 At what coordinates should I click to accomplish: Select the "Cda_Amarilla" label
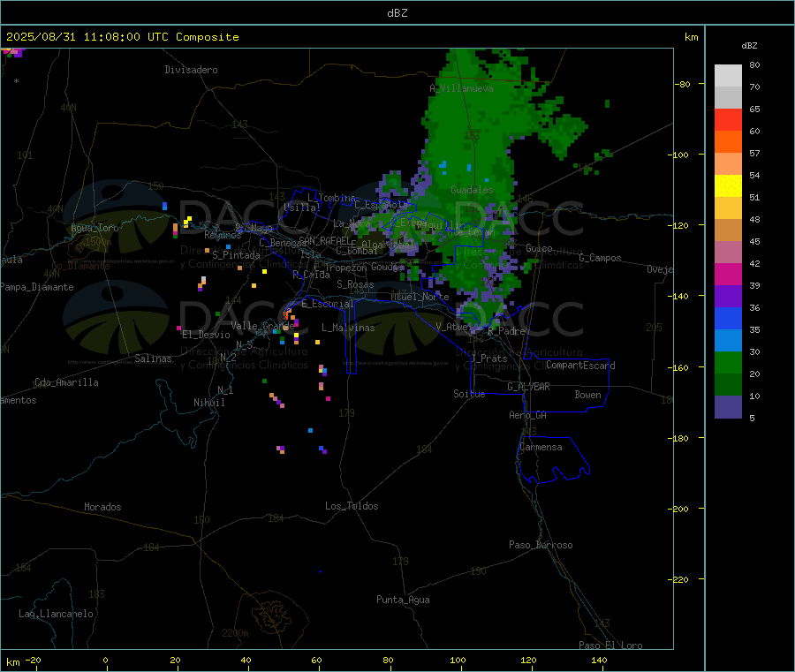[66, 382]
